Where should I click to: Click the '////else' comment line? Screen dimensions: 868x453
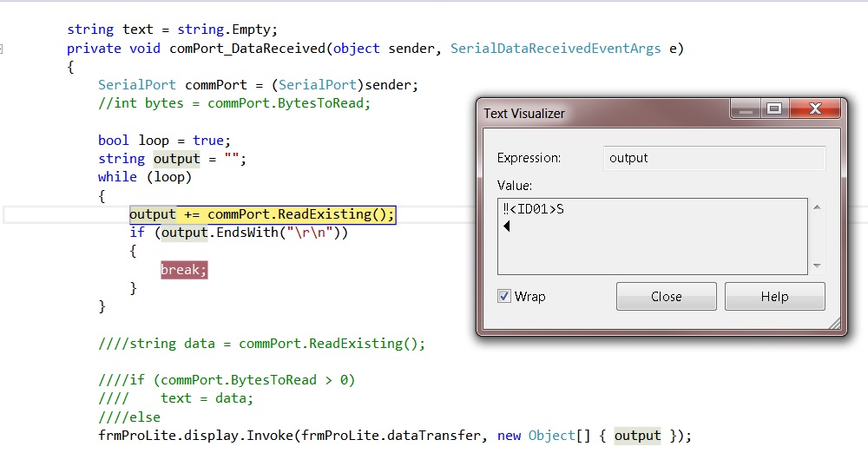click(x=129, y=417)
